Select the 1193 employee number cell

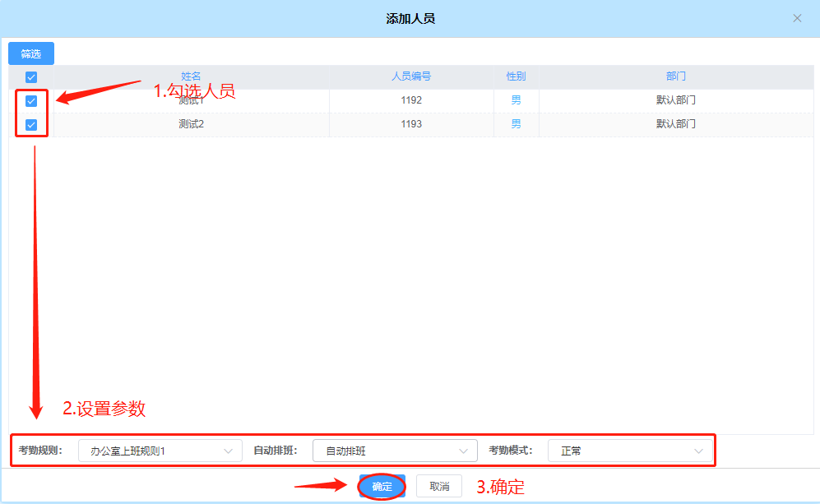411,124
